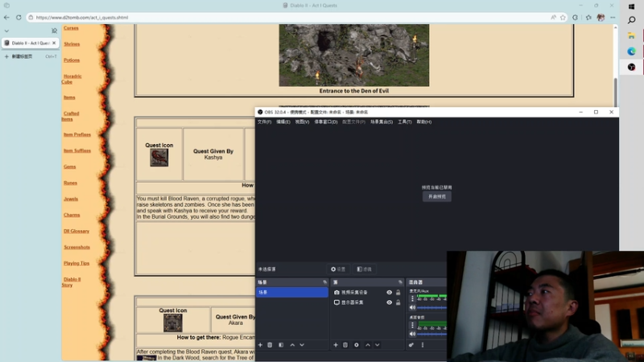Click the display capture monitor icon

(x=336, y=302)
